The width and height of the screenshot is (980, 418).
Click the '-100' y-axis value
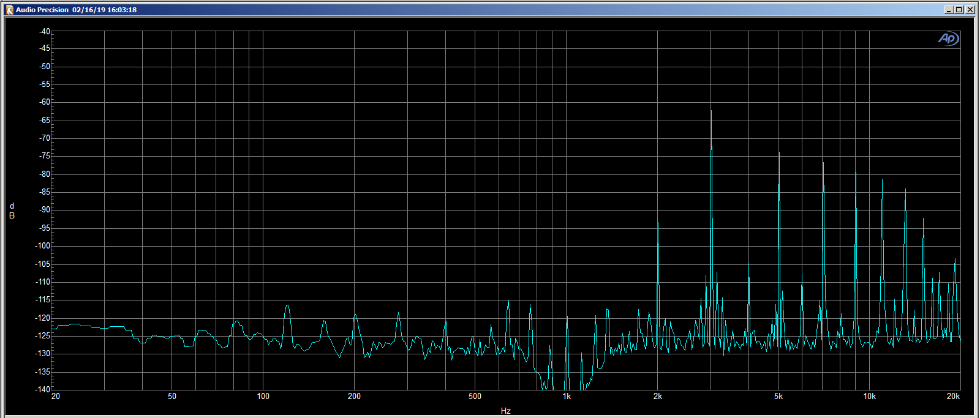(x=43, y=245)
